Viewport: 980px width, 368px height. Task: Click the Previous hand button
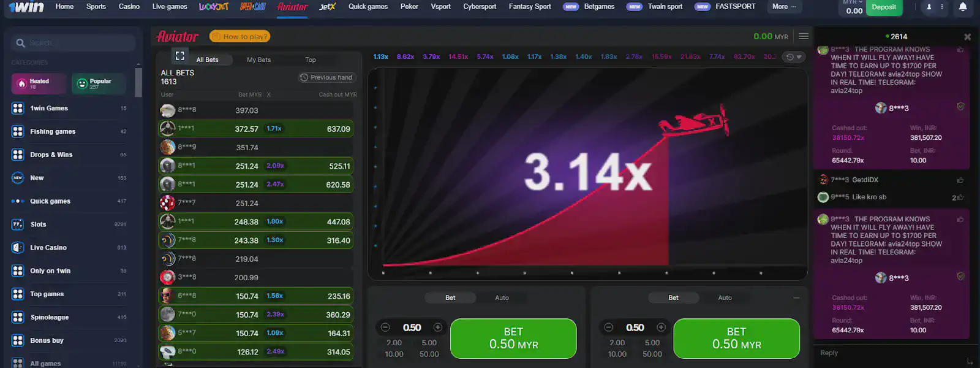pyautogui.click(x=326, y=77)
